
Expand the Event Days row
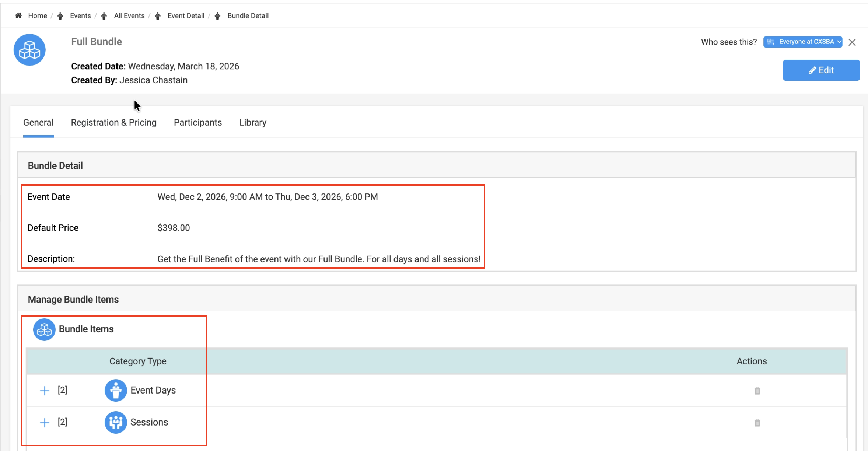point(45,391)
